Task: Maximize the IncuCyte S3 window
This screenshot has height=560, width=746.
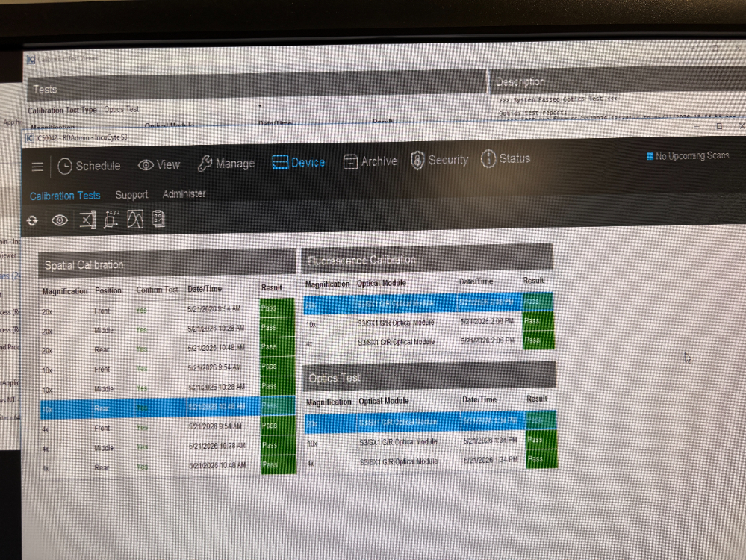Action: [719, 126]
